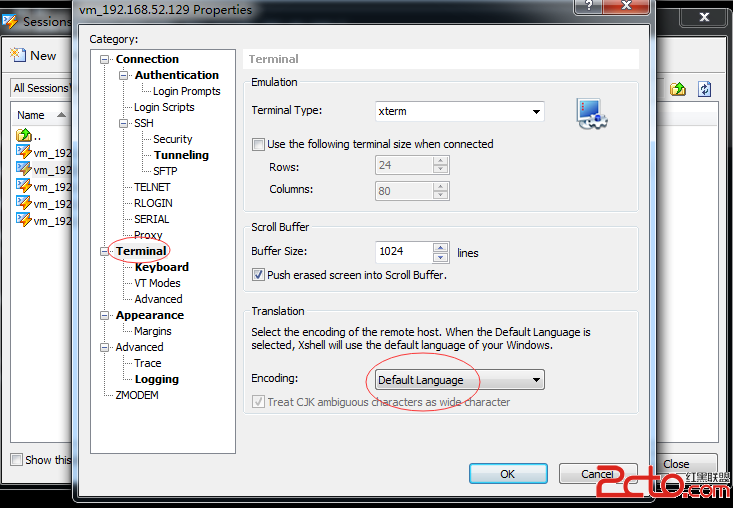
Task: Select VT Modes under Terminal
Action: coord(157,283)
